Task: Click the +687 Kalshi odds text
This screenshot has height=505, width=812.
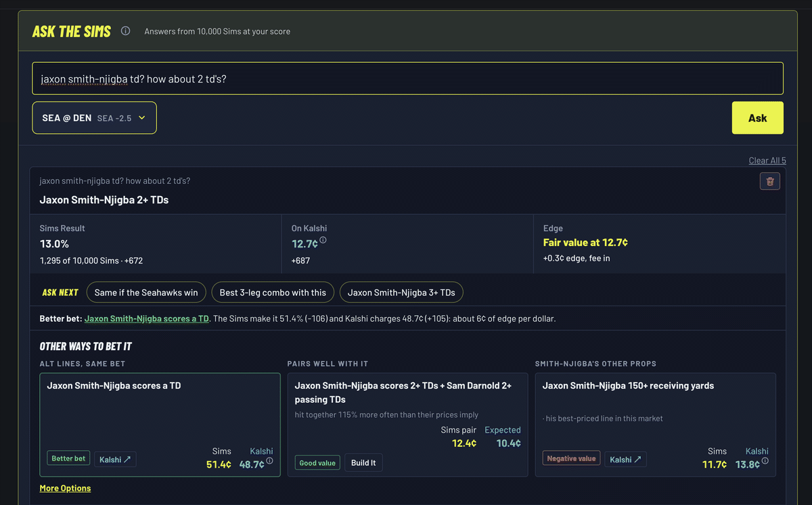Action: (x=300, y=260)
